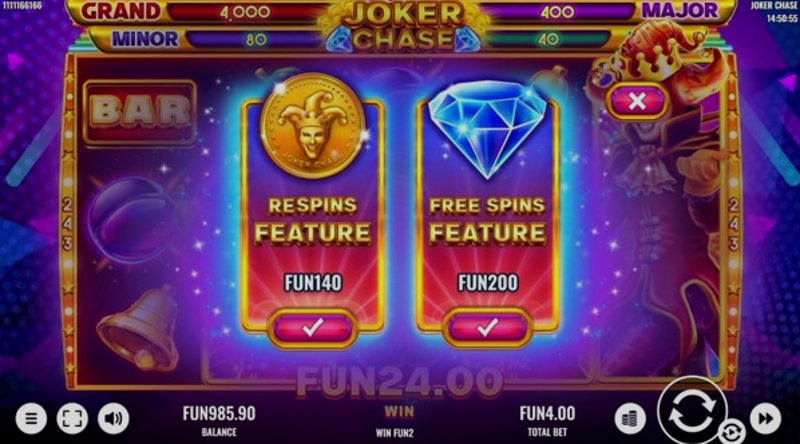800x444 pixels.
Task: Confirm the Free Spins Feature purchase checkmark
Action: click(x=487, y=328)
